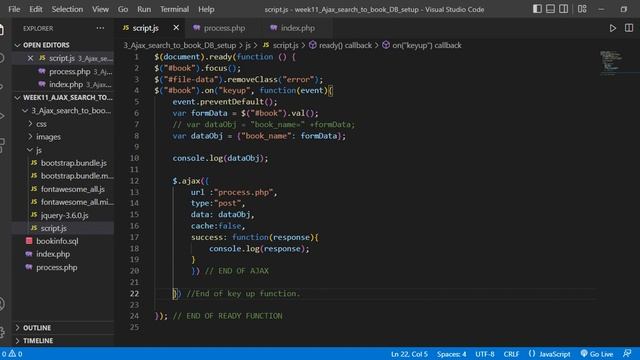Viewport: 640px width, 360px height.
Task: Open the File menu
Action: [x=14, y=9]
